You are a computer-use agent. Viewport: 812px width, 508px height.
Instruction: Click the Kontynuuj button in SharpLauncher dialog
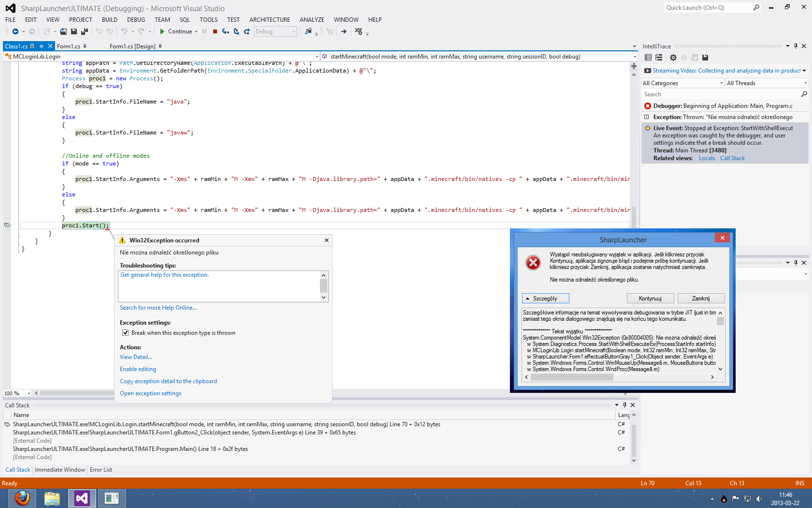[650, 299]
